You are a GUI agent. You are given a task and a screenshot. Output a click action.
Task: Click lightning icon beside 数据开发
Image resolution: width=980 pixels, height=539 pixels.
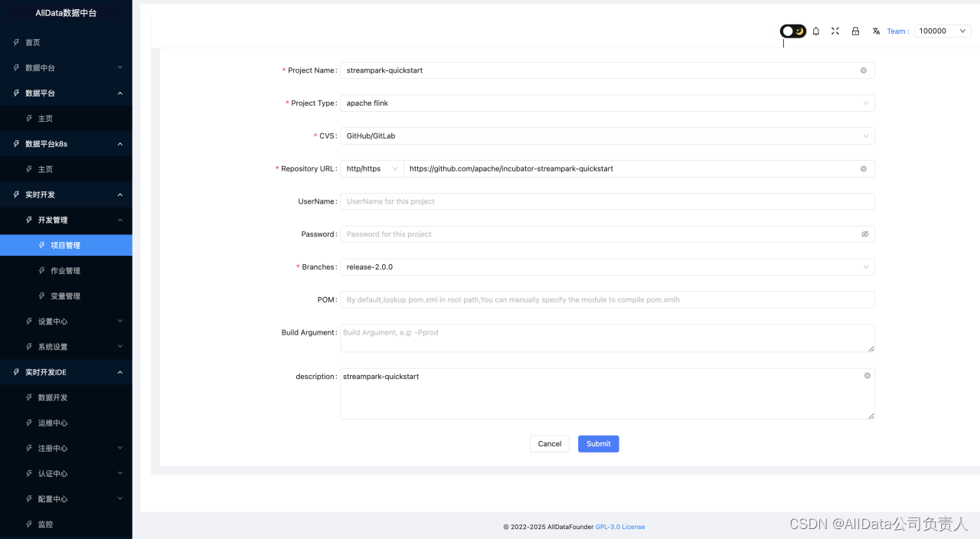pos(29,398)
